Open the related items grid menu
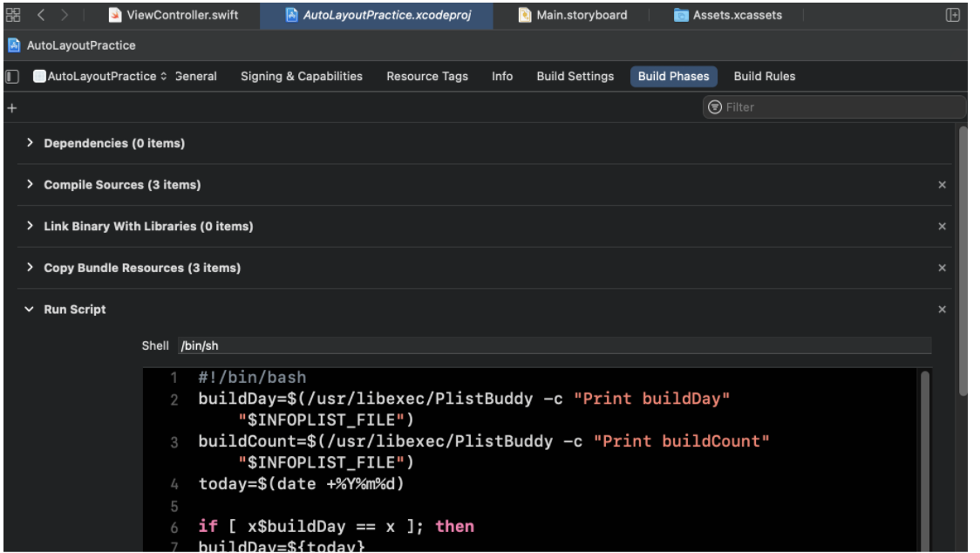The width and height of the screenshot is (980, 553). pyautogui.click(x=12, y=15)
